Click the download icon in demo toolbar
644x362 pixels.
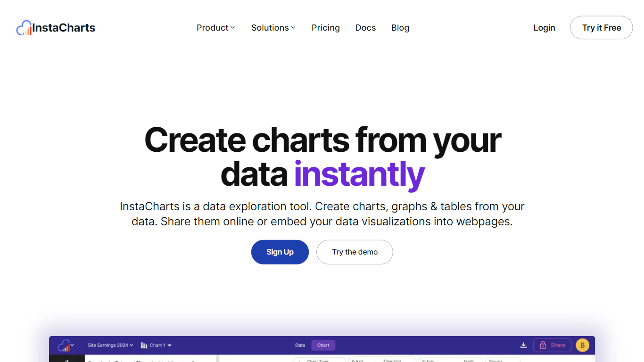(x=523, y=345)
